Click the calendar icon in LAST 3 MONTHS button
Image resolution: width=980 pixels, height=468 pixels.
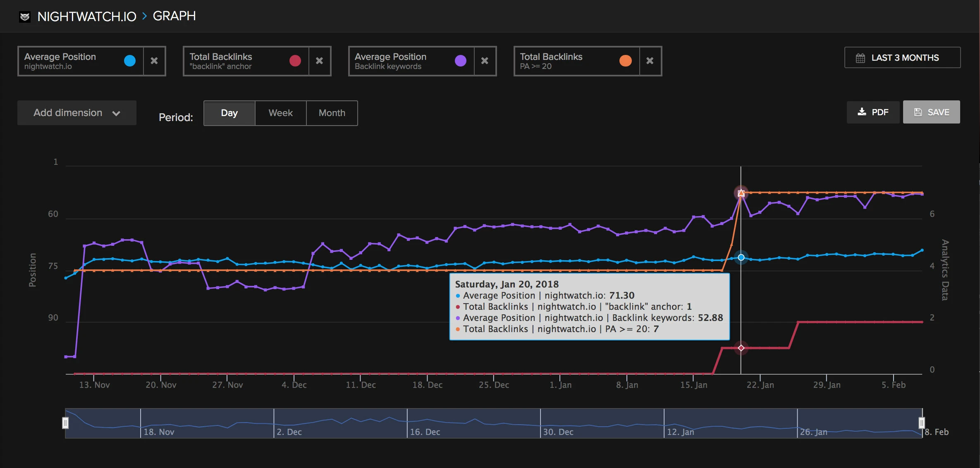pos(861,58)
